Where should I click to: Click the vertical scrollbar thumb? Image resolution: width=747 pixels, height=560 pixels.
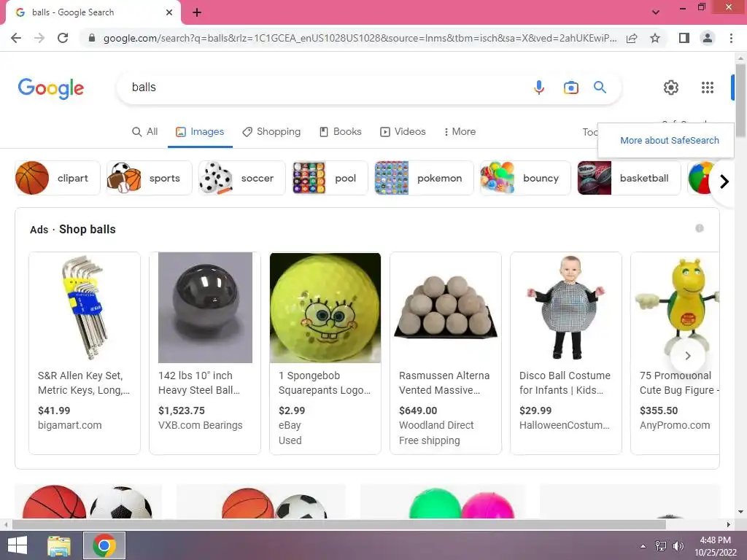pyautogui.click(x=740, y=100)
